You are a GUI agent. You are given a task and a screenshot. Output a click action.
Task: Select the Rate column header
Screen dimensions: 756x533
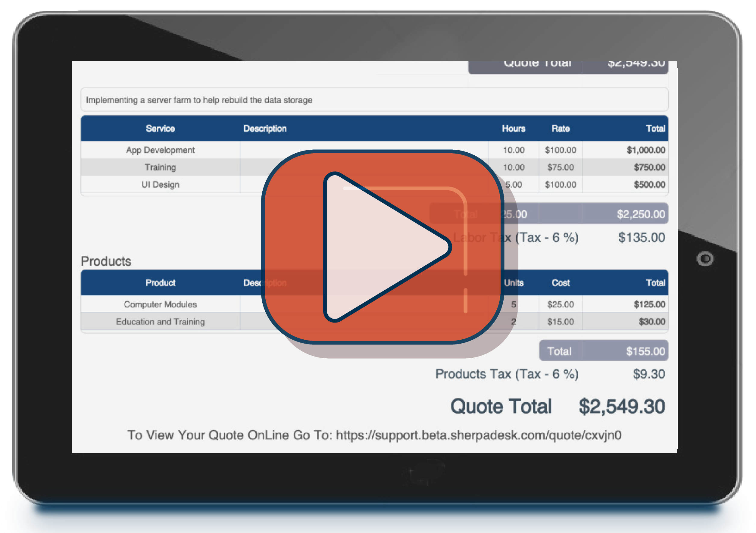coord(561,129)
